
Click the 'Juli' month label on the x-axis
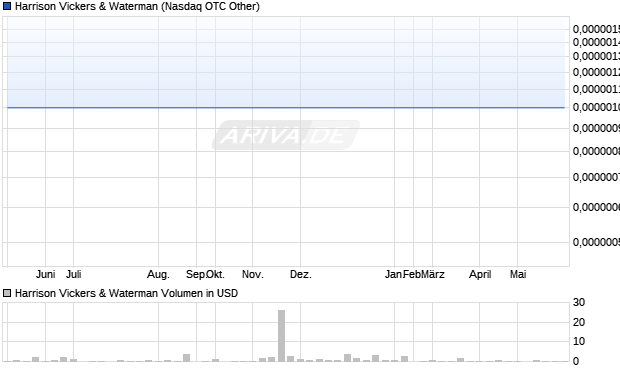point(74,274)
